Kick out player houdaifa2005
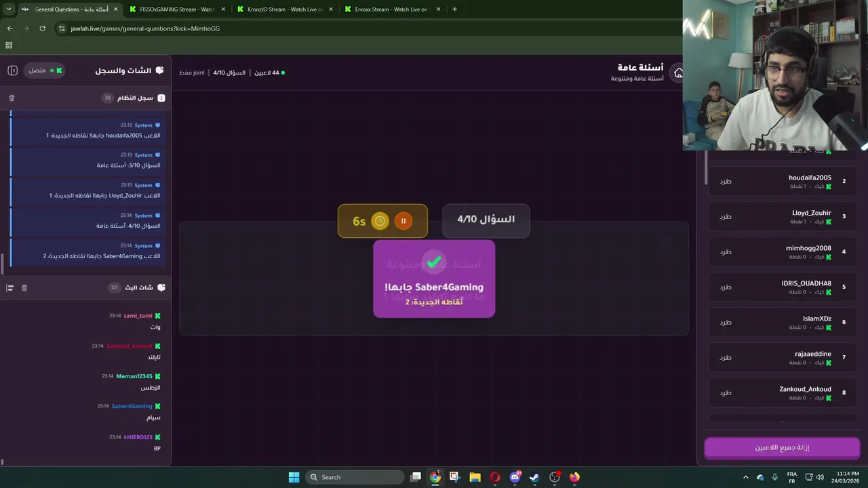This screenshot has height=488, width=868. (726, 181)
